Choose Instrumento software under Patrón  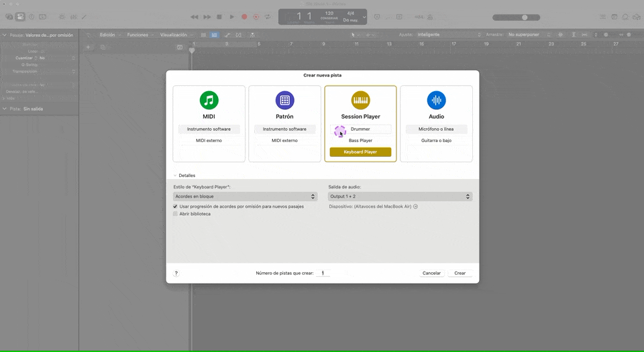(284, 129)
